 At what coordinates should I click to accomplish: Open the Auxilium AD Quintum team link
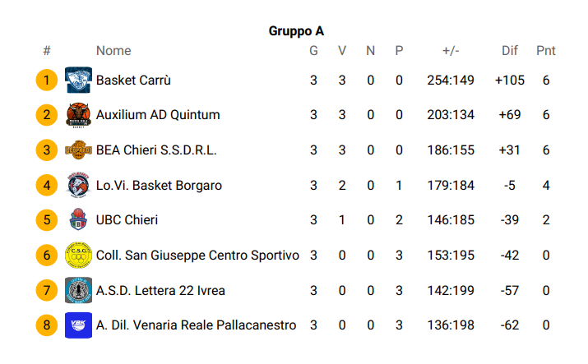tap(158, 114)
